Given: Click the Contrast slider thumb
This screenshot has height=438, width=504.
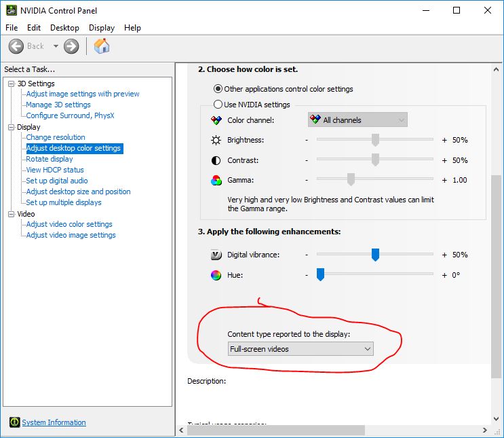Looking at the screenshot, I should click(x=375, y=160).
